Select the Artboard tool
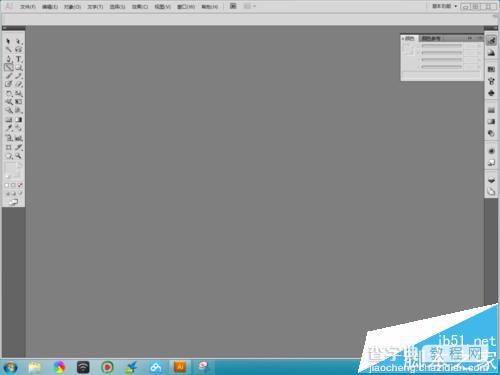Image resolution: width=500 pixels, height=375 pixels. pos(9,147)
